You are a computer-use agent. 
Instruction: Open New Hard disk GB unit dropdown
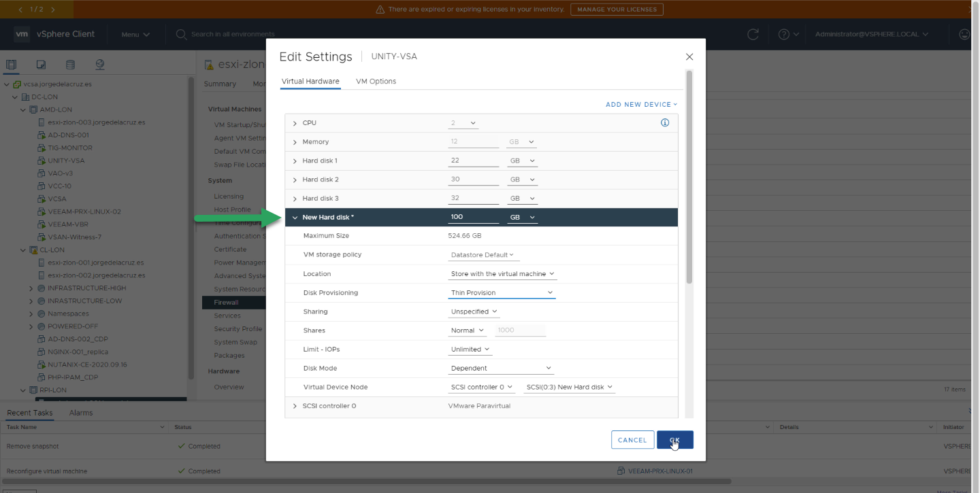click(523, 218)
